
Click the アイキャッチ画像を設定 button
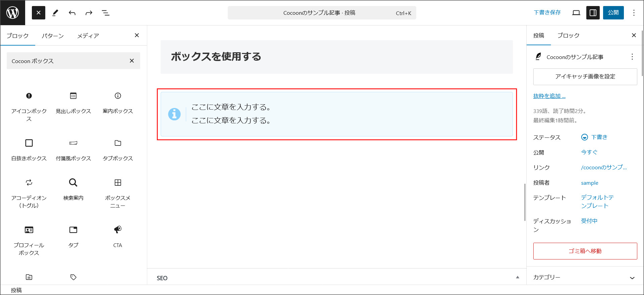[x=585, y=76]
